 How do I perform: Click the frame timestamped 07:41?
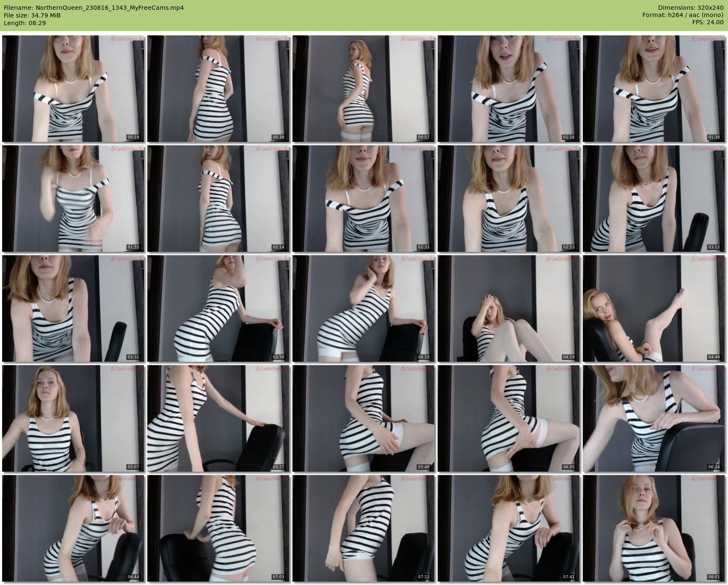[x=509, y=528]
